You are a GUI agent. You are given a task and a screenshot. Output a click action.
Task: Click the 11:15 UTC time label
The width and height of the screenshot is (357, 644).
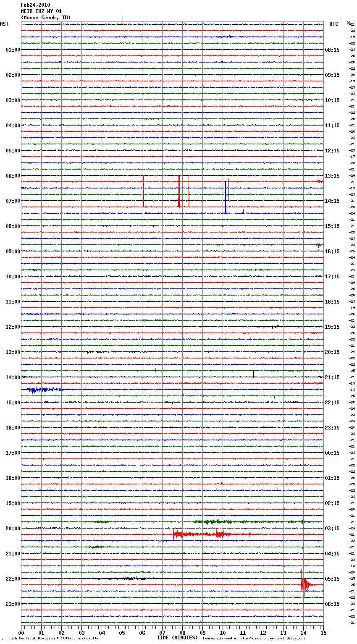(x=332, y=126)
